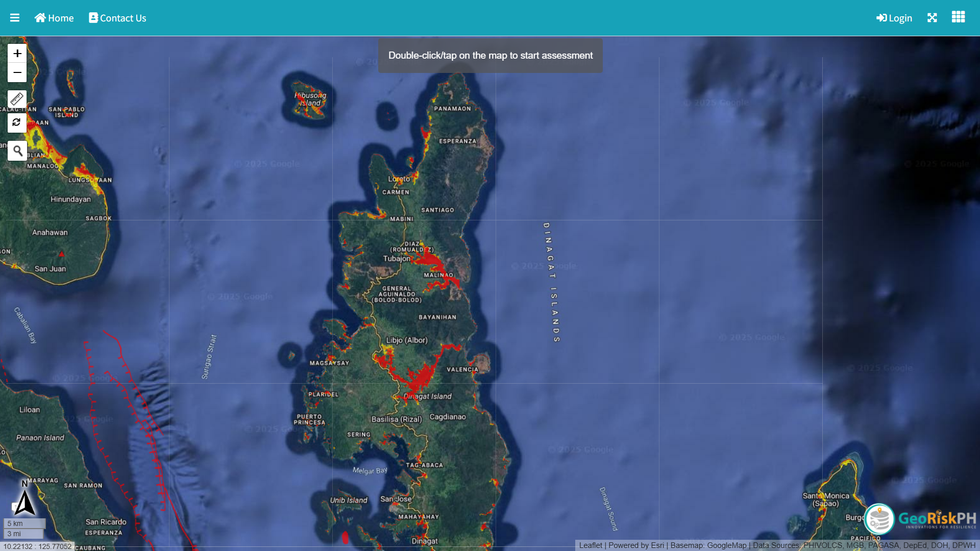This screenshot has height=551, width=980.
Task: Click the GeoRiskPH logo
Action: [x=920, y=519]
